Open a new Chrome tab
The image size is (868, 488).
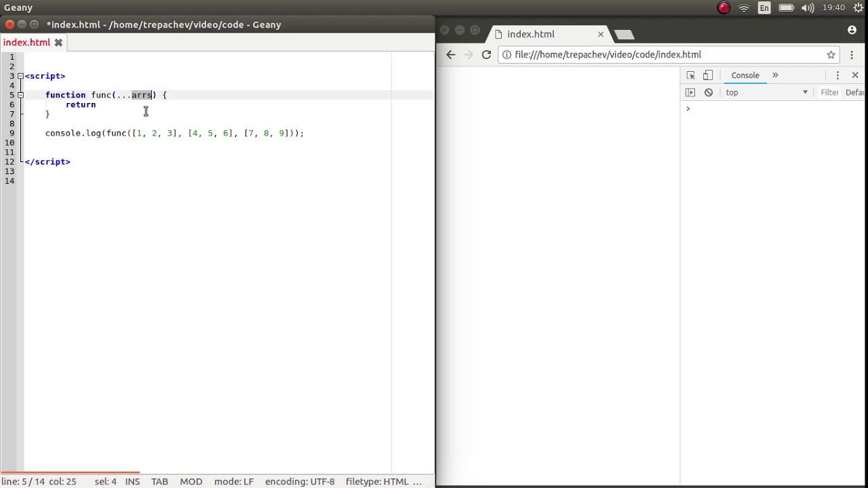tap(625, 35)
